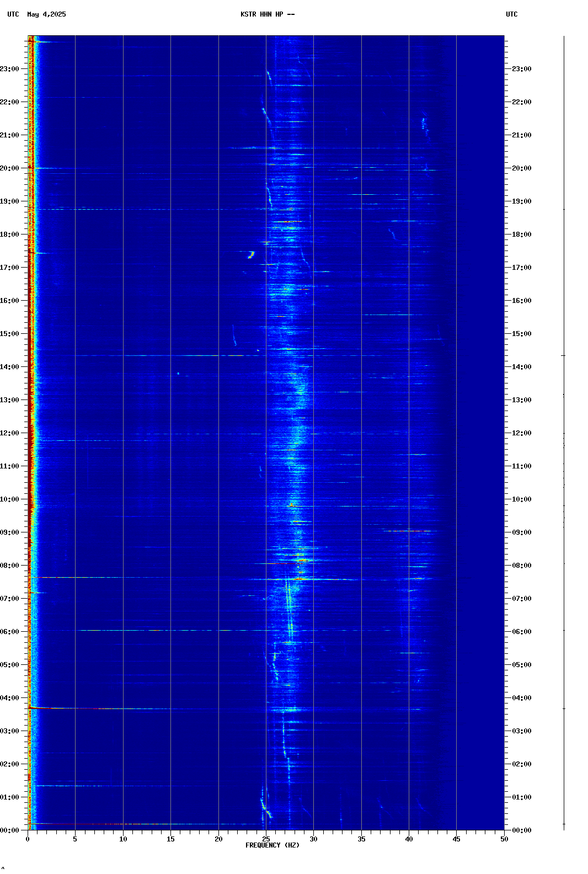The width and height of the screenshot is (588, 874).
Task: Click the left axis 05:00 time label
Action: (x=9, y=665)
